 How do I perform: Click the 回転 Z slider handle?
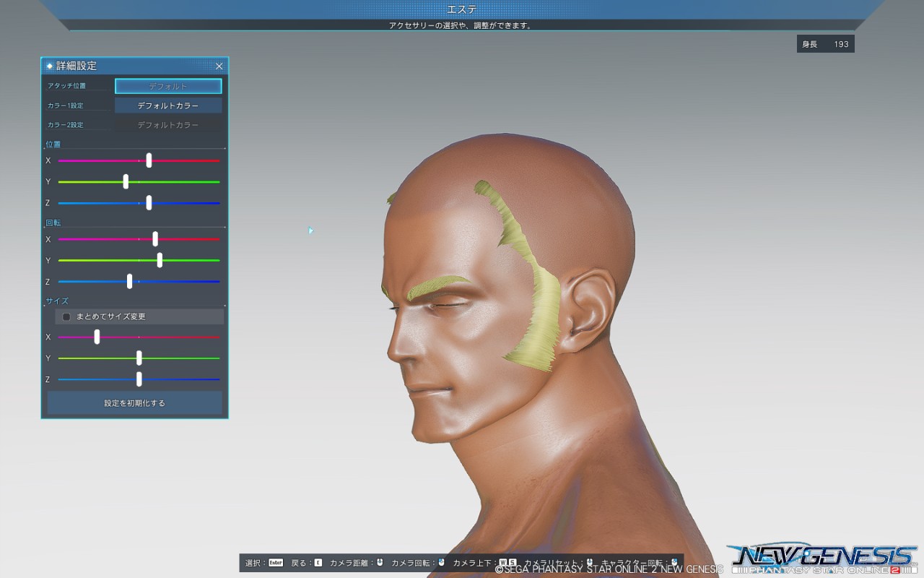click(x=129, y=281)
